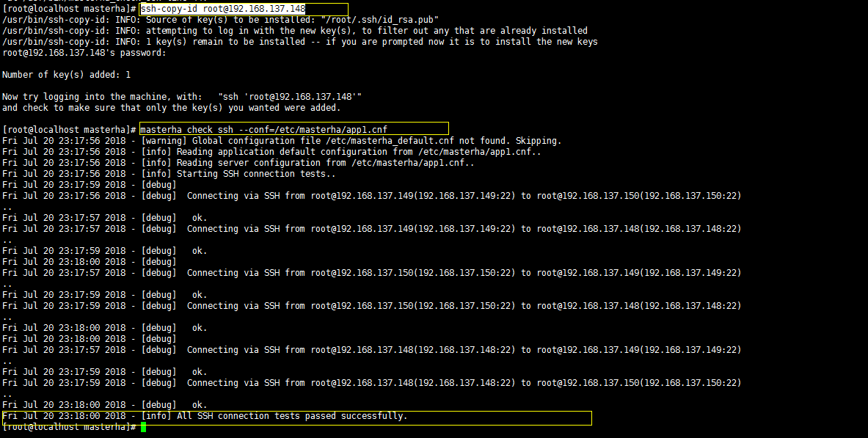Click the "Number of key(s) added: 1" line
Image resolution: width=868 pixels, height=438 pixels.
click(67, 75)
